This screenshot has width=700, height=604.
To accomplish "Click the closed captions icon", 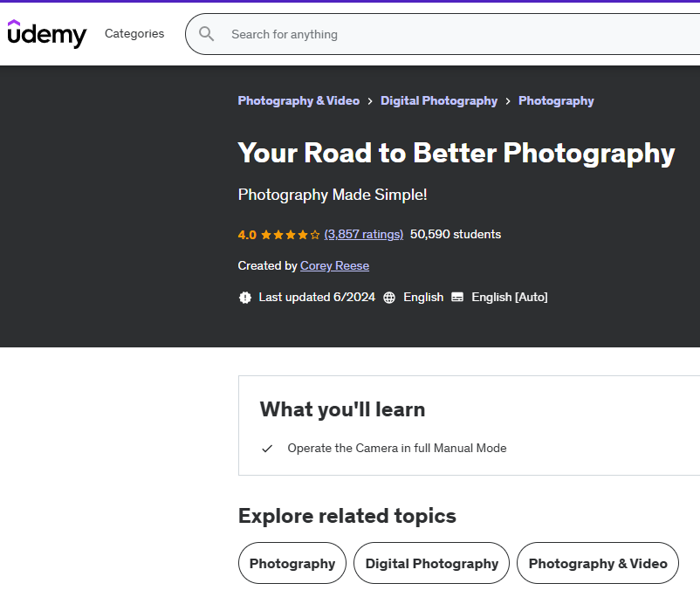I will coord(457,297).
